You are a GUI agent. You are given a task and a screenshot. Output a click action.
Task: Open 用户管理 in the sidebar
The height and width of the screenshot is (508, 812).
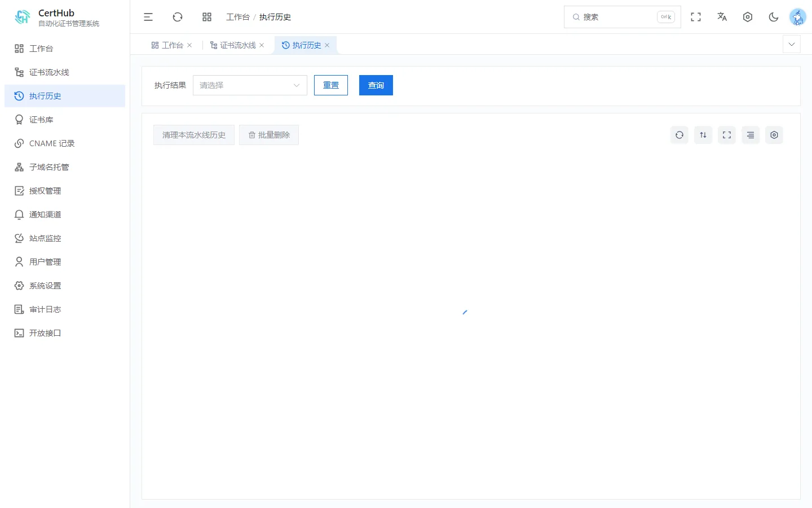65,262
